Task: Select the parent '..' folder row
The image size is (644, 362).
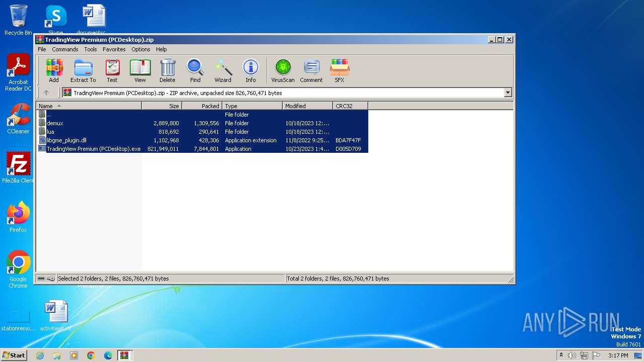Action: click(203, 115)
